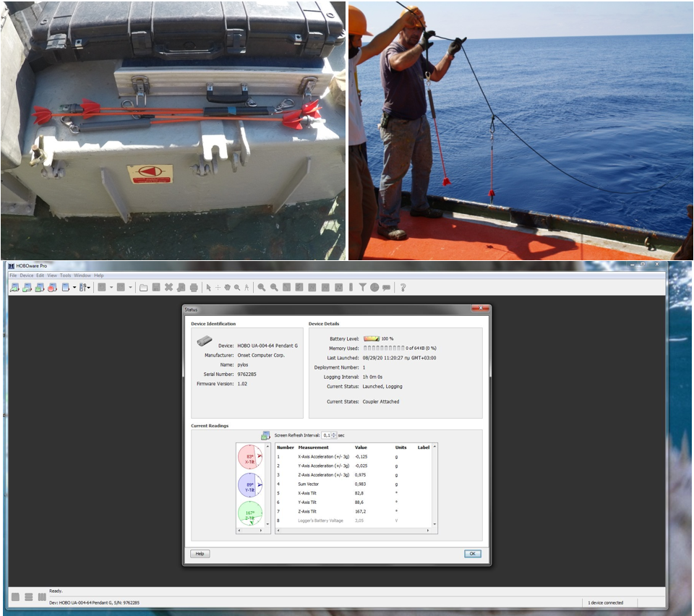Click the device Status toolbar icon
Screen dimensions: 694x616
click(39, 288)
